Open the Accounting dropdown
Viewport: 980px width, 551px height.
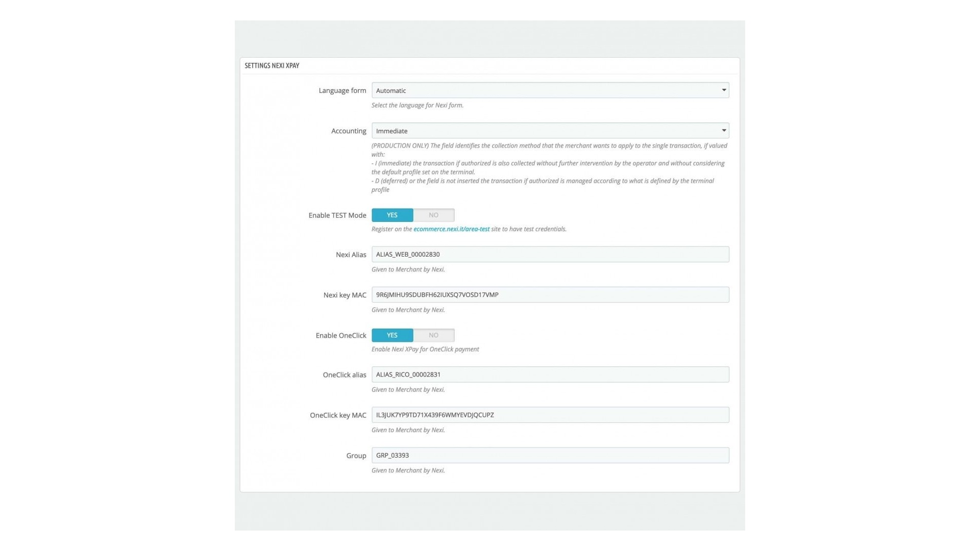550,131
